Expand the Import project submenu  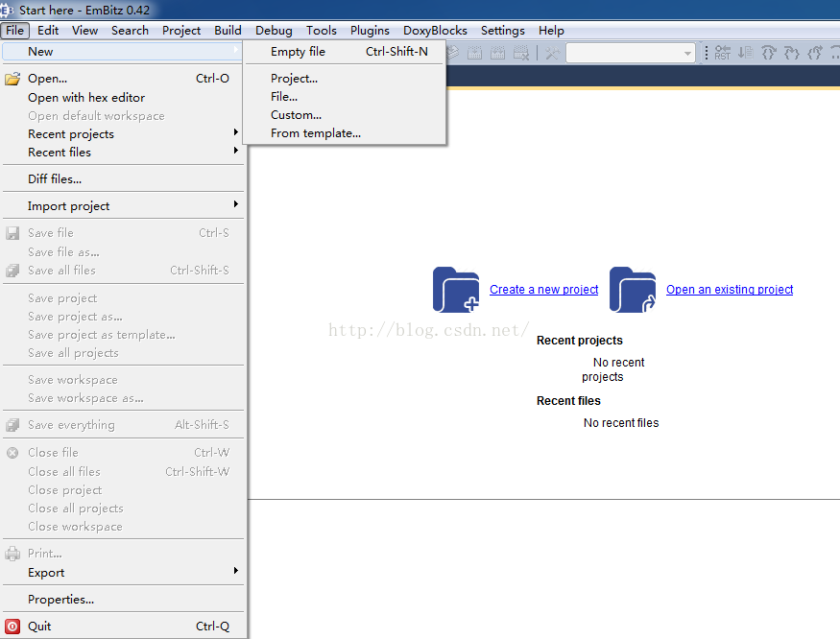pos(122,205)
